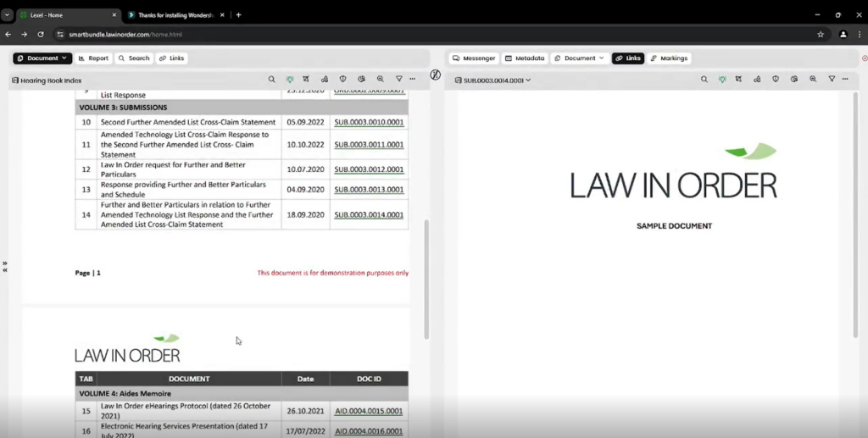Screen dimensions: 868x438
Task: Open the three-dots more menu in left pane
Action: (413, 80)
